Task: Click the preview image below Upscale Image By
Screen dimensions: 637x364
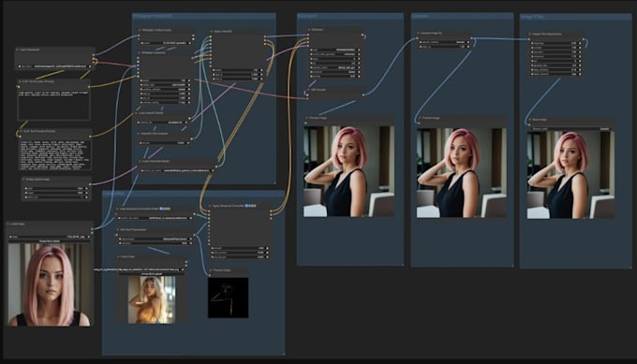Action: pos(462,173)
